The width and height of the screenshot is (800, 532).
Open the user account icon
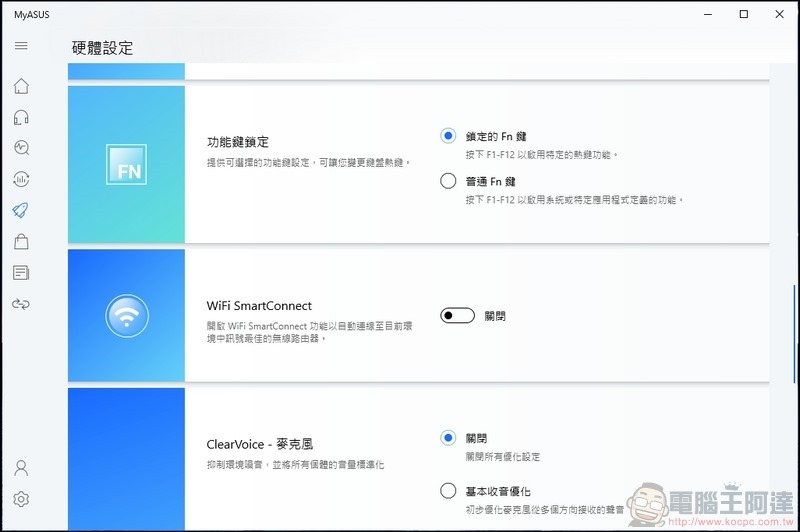pyautogui.click(x=21, y=468)
